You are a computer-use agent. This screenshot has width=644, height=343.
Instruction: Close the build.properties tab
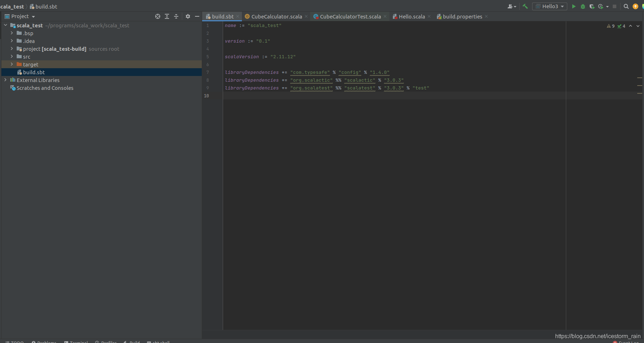pos(486,17)
